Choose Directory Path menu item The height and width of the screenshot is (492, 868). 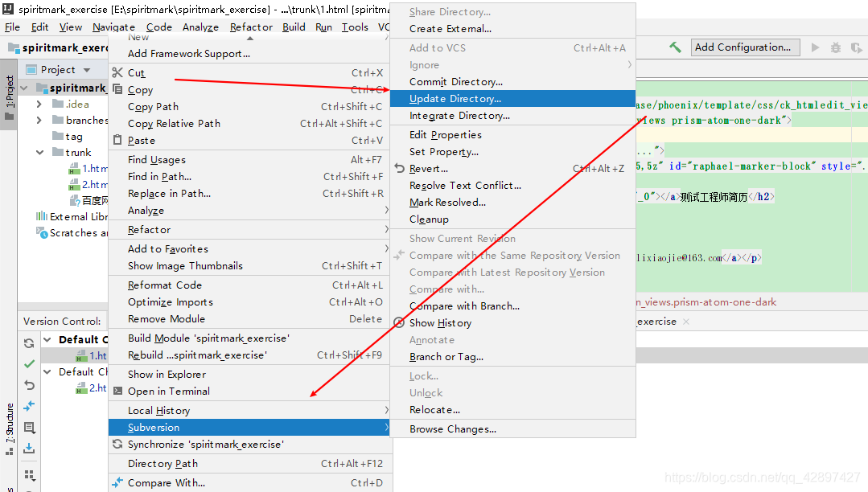250,463
